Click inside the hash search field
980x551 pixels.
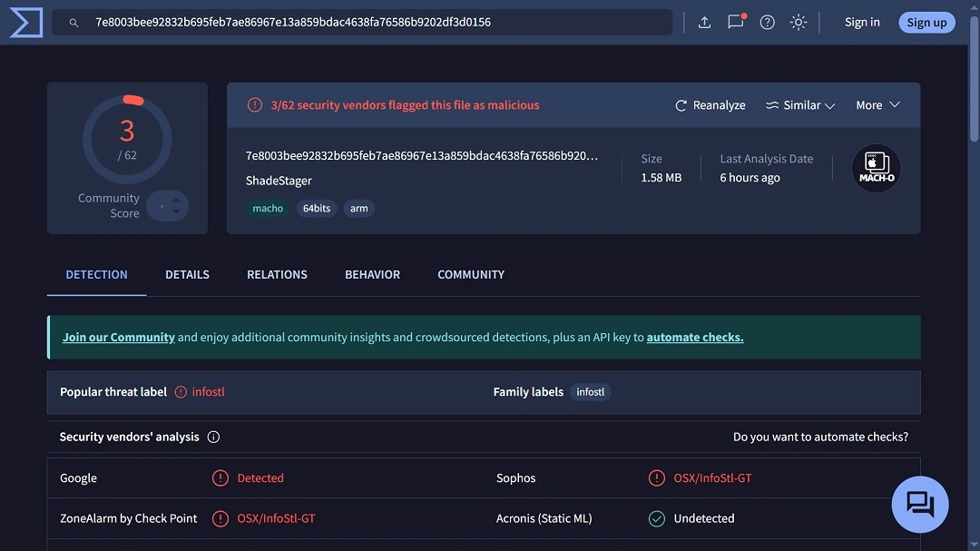pyautogui.click(x=363, y=22)
